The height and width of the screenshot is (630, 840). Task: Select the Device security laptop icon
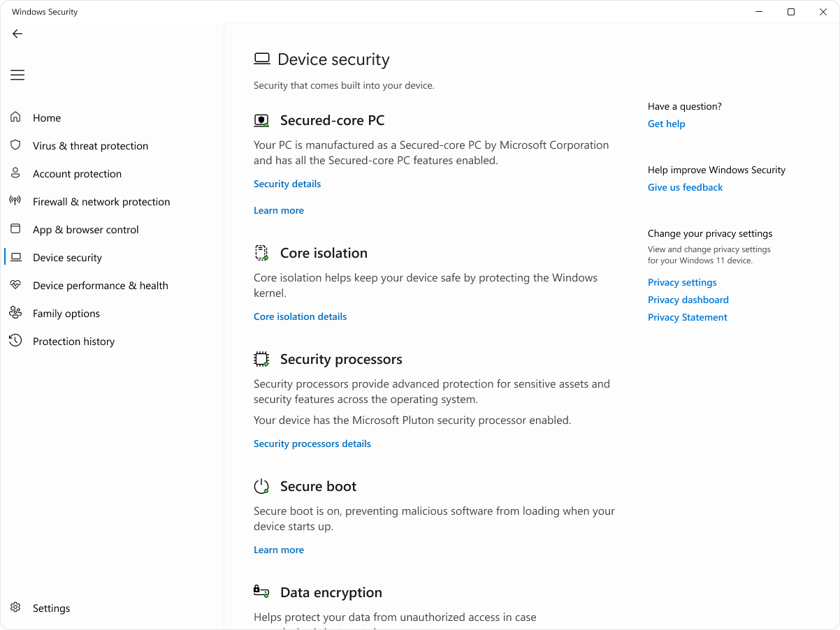click(x=15, y=257)
